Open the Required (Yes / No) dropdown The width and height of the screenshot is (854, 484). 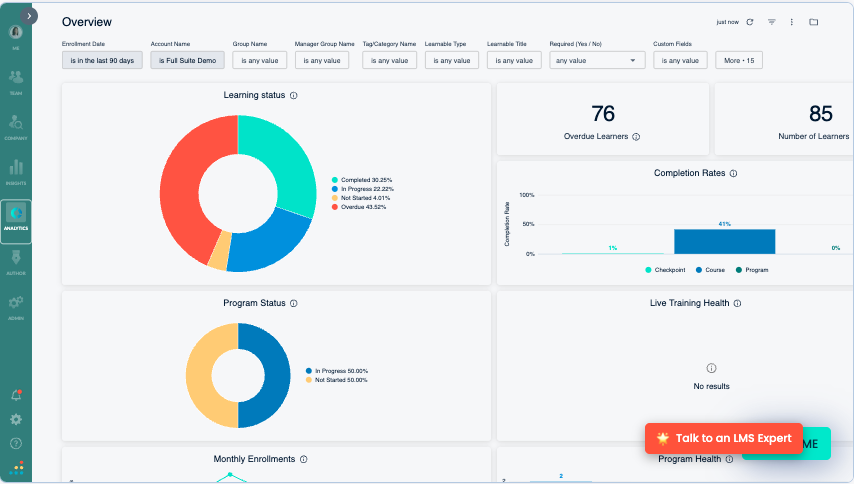(x=596, y=61)
